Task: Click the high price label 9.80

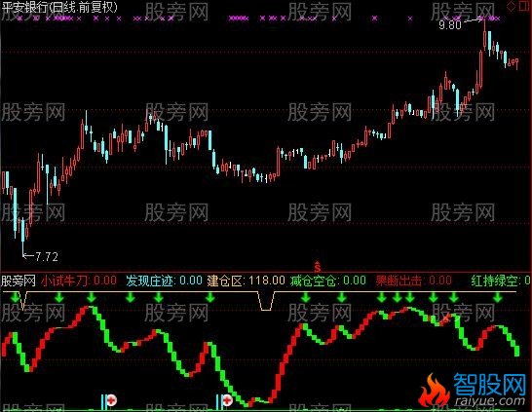Action: pos(450,24)
